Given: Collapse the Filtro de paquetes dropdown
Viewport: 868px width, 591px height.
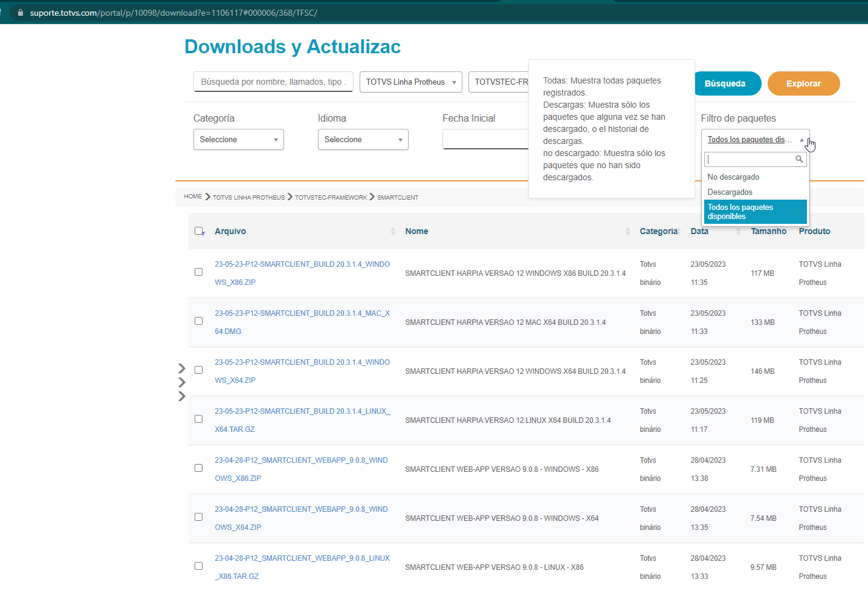Looking at the screenshot, I should (x=755, y=139).
